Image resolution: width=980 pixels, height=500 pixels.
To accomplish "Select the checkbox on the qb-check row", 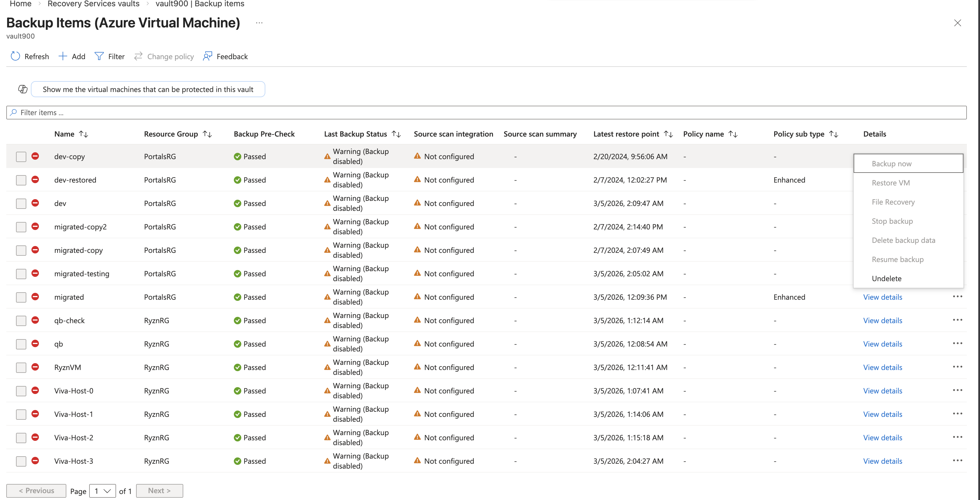I will pyautogui.click(x=21, y=321).
